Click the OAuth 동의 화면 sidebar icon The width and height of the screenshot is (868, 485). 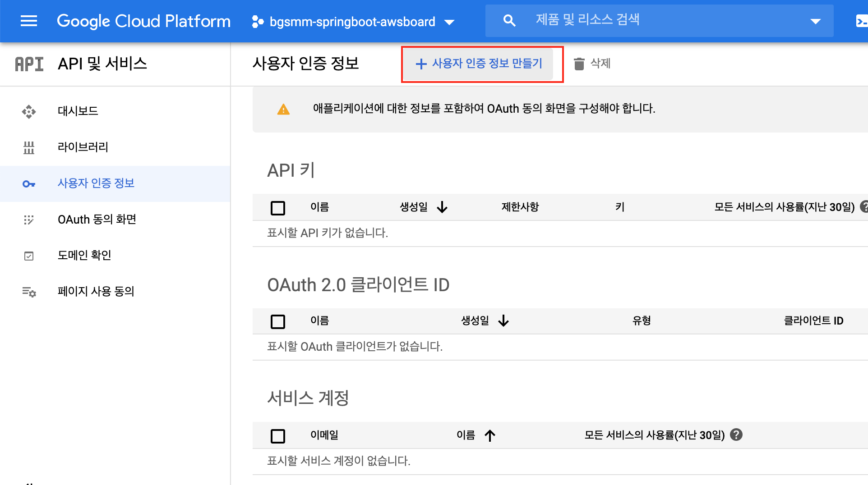29,220
